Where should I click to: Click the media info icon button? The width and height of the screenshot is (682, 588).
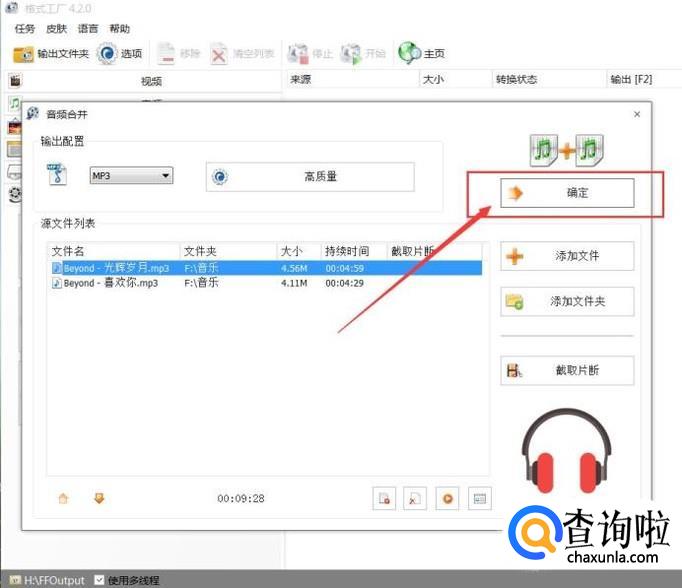(480, 498)
